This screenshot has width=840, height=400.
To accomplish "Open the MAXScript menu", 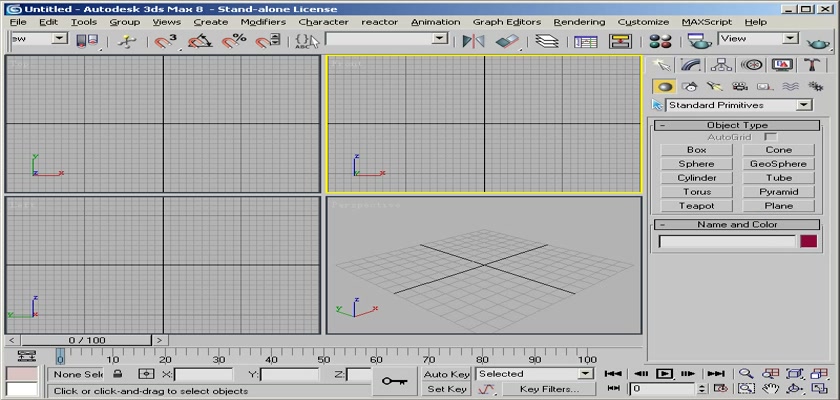I will click(706, 22).
